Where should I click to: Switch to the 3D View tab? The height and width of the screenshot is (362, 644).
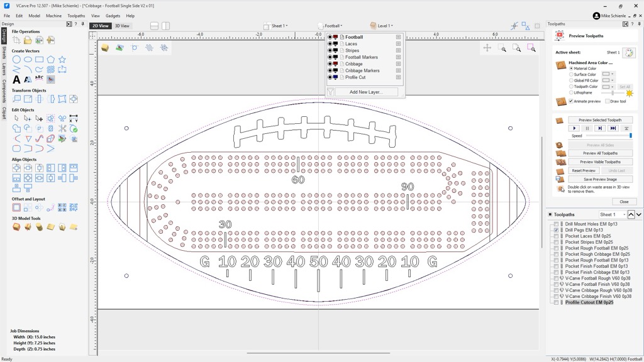tap(122, 26)
